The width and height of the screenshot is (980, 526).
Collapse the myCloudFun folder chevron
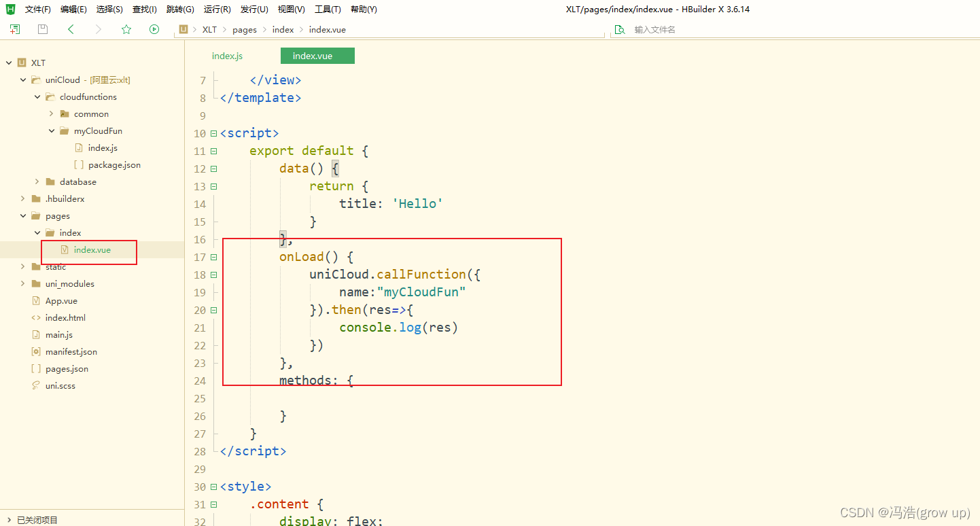pyautogui.click(x=52, y=130)
